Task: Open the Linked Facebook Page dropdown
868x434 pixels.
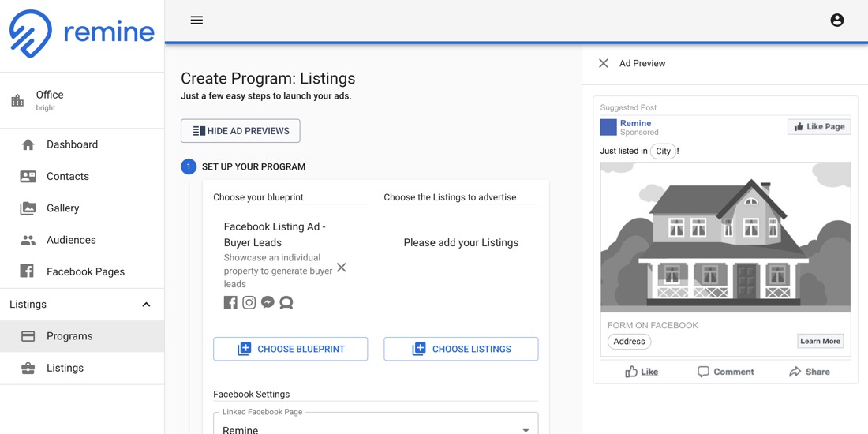Action: click(x=376, y=424)
